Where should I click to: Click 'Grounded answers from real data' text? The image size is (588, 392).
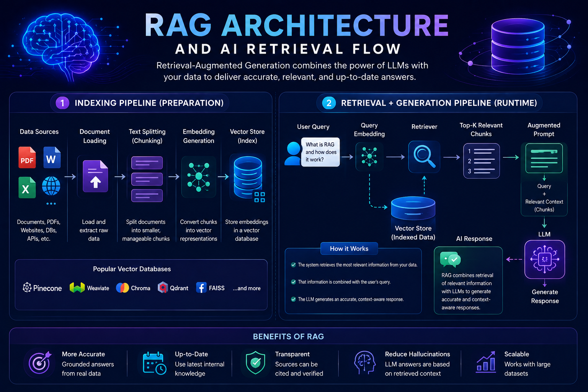click(88, 369)
